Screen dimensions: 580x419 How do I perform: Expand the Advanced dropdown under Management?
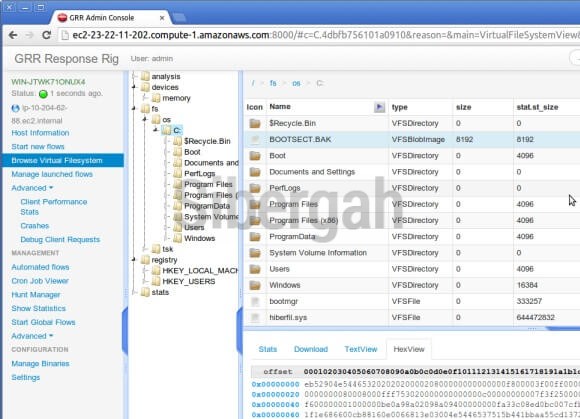[32, 336]
